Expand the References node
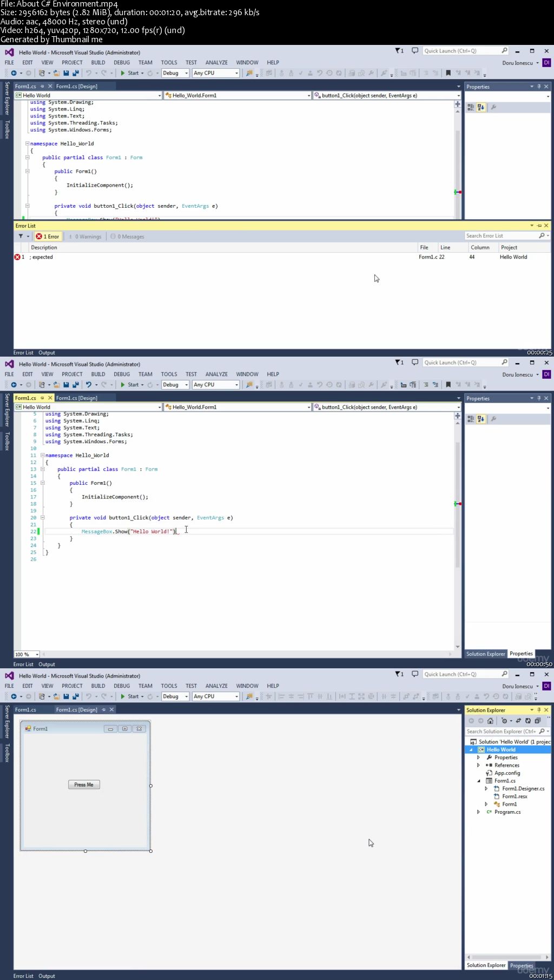This screenshot has height=980, width=554. 478,765
